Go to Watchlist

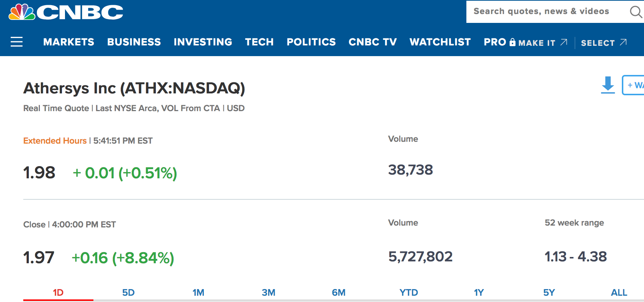click(x=440, y=42)
